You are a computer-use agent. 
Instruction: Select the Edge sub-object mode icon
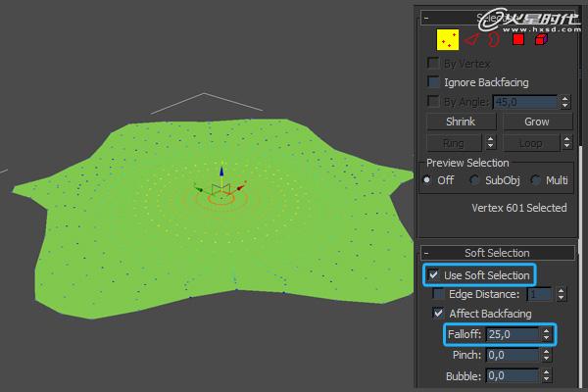click(471, 39)
